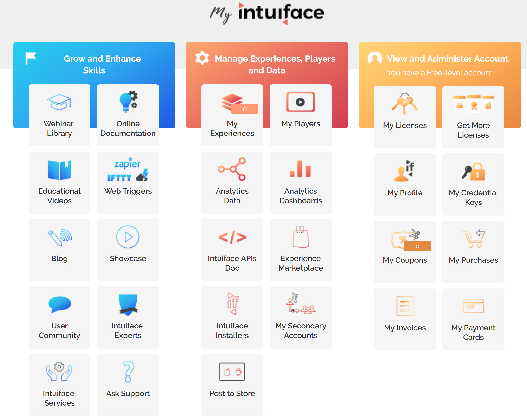
Task: Click the My Coupons count badge
Action: [x=417, y=246]
